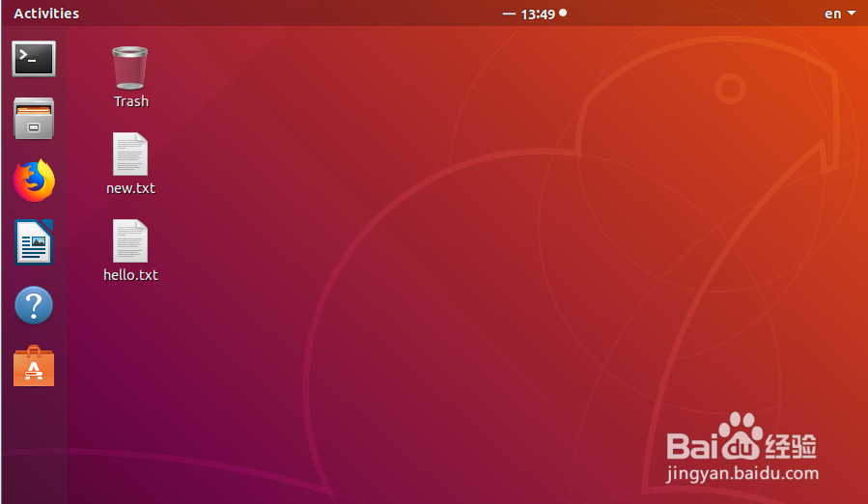Open the Terminal from the dock
This screenshot has width=868, height=504.
tap(34, 59)
